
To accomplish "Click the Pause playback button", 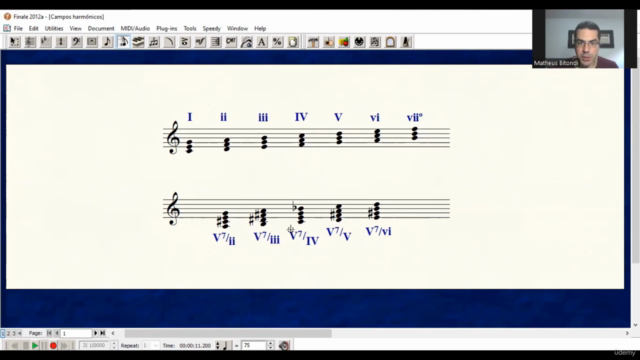I will tap(44, 346).
